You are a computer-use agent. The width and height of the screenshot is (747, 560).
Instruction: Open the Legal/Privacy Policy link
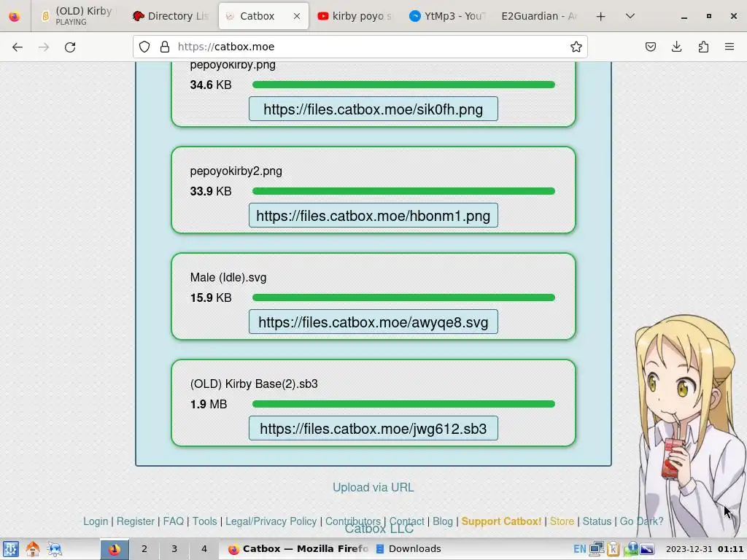coord(271,521)
